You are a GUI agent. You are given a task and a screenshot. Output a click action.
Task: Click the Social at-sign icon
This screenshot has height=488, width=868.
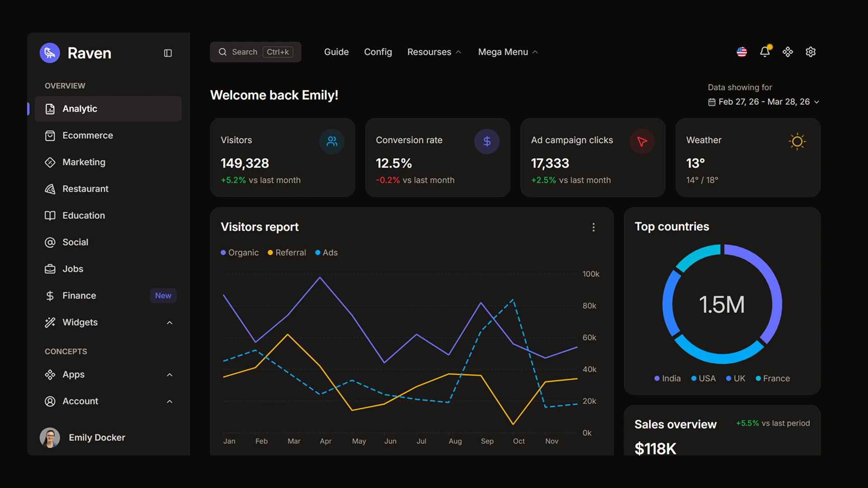(50, 242)
